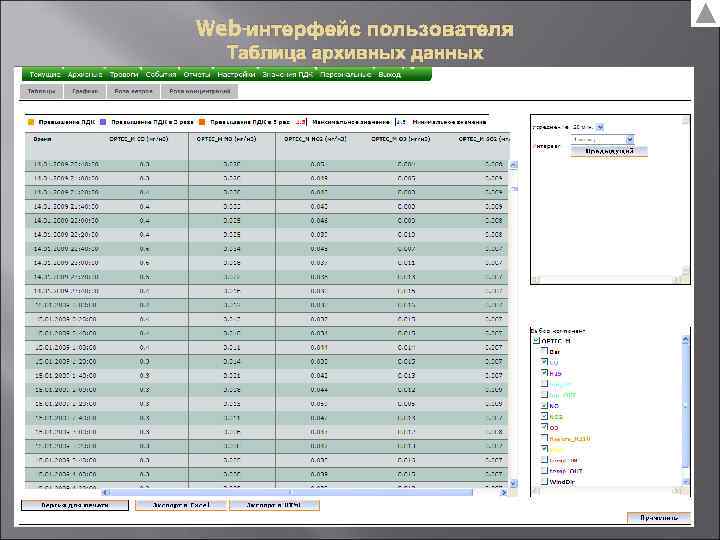This screenshot has width=720, height=540.
Task: Click the table's horizontal scrollbar right arrow
Action: click(x=503, y=492)
